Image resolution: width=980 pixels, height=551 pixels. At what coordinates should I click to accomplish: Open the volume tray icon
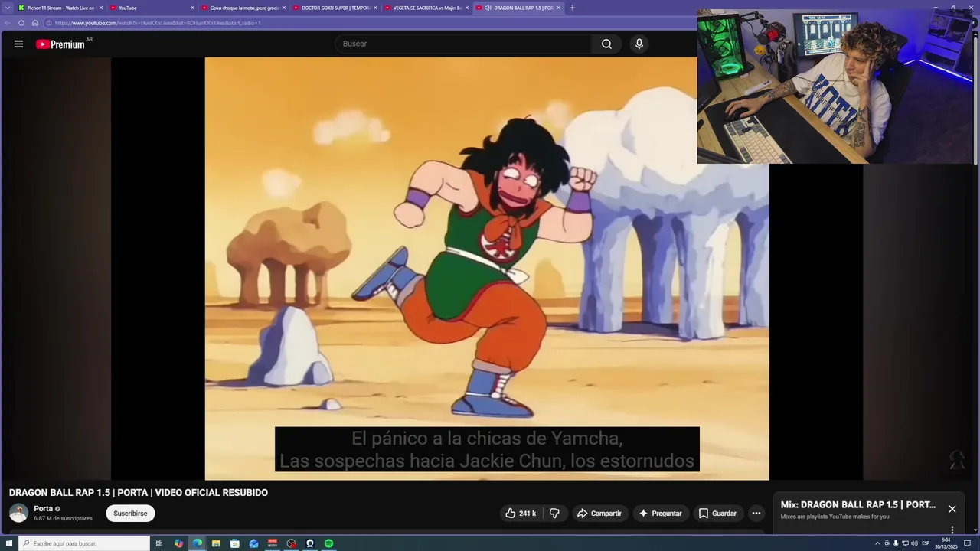[914, 543]
